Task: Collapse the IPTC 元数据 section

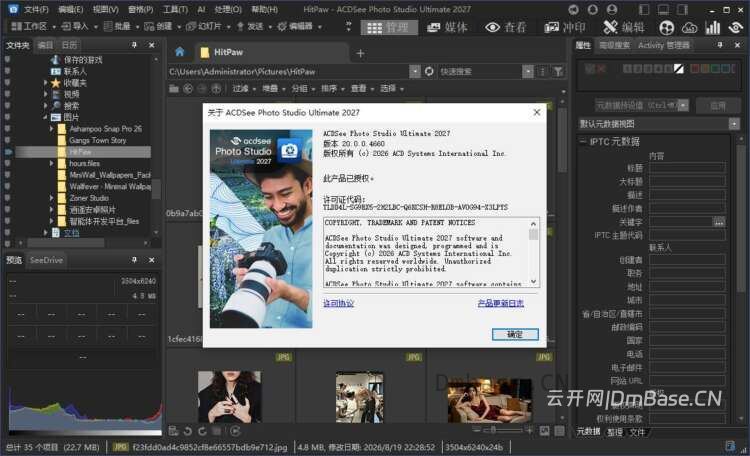Action: pyautogui.click(x=583, y=141)
